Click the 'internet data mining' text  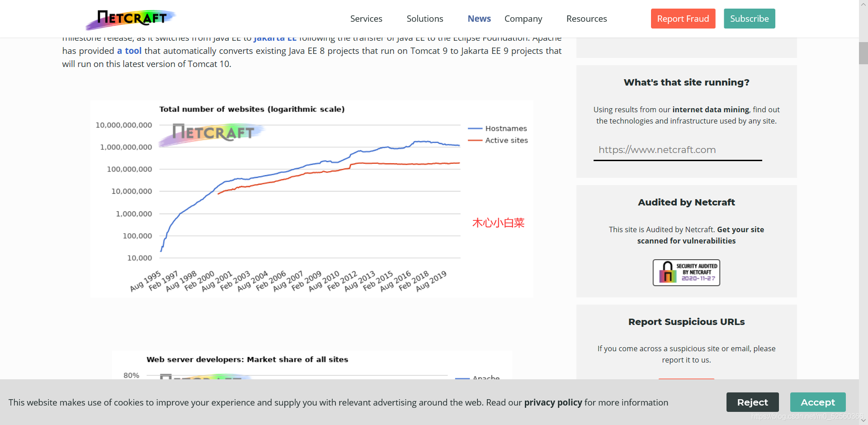click(x=710, y=110)
